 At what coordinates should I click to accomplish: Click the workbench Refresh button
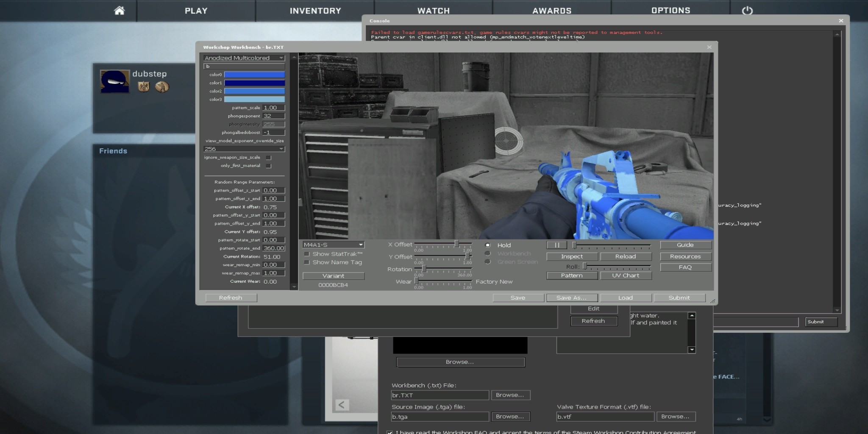[x=231, y=298]
